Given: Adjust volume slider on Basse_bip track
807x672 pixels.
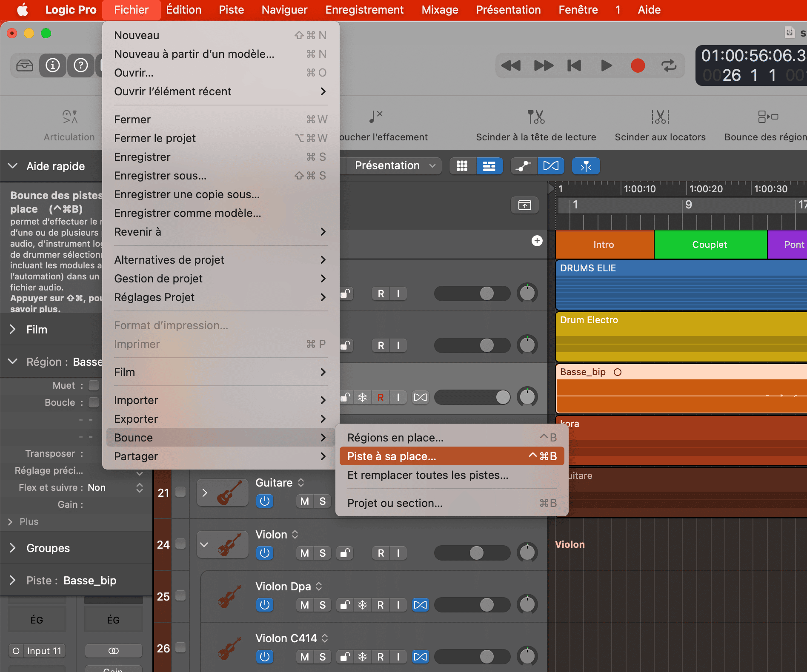Looking at the screenshot, I should [472, 397].
